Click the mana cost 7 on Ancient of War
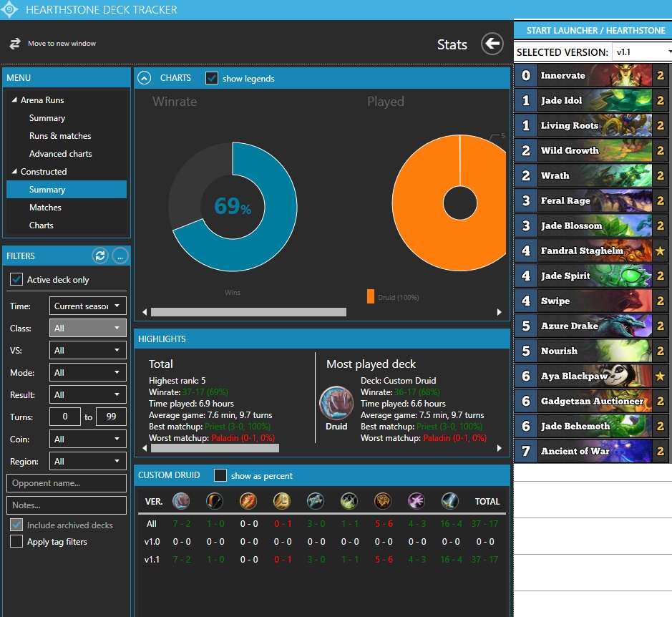 [x=526, y=451]
